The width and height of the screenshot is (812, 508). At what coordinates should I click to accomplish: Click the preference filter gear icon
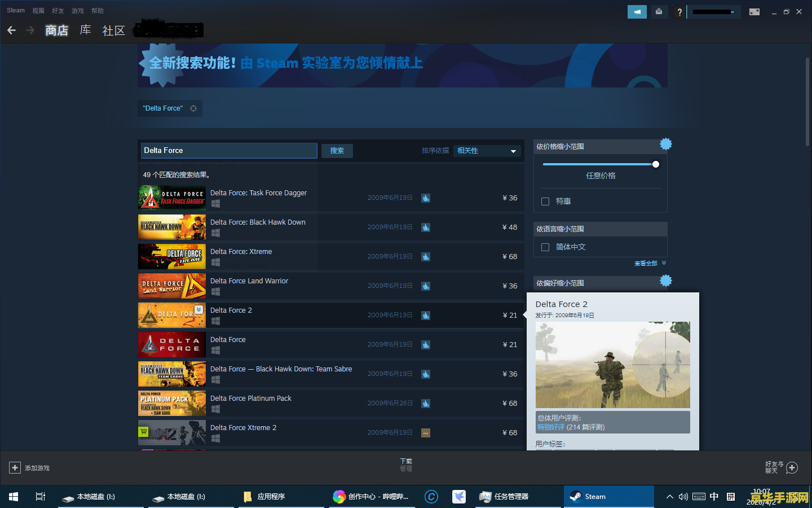[x=666, y=281]
